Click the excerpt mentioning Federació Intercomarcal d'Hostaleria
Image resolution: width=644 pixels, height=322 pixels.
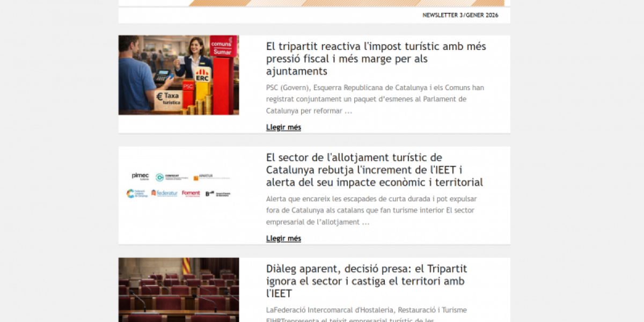[x=366, y=310]
